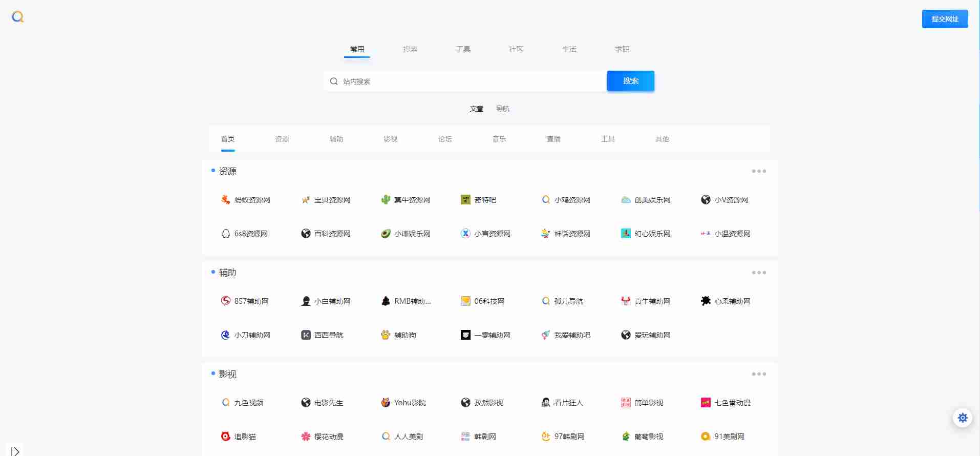Select the 文章 search type option
980x456 pixels.
[476, 109]
